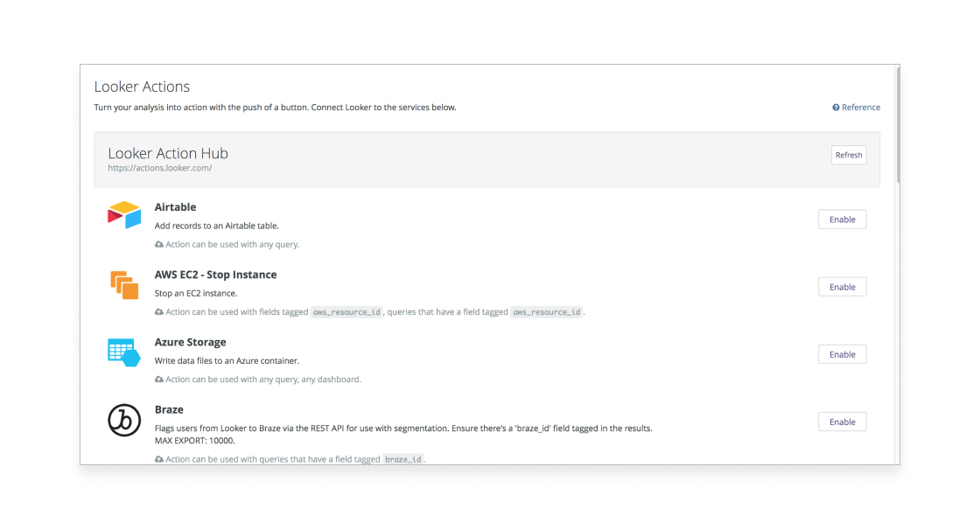980x529 pixels.
Task: Click 'MAX EXPORT: 10000.' text
Action: pyautogui.click(x=195, y=441)
